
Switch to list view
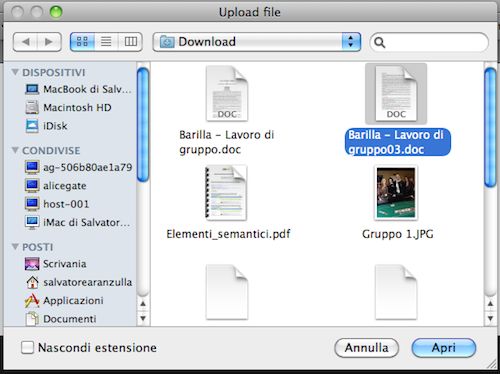coord(106,42)
